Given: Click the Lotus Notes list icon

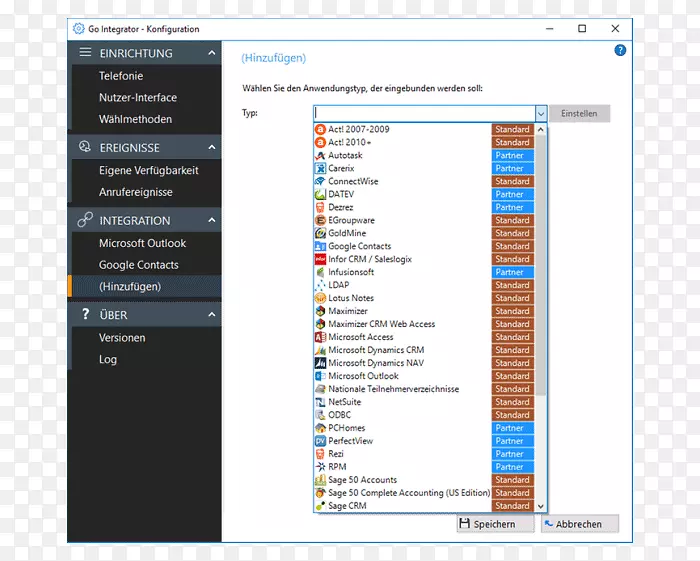Looking at the screenshot, I should pos(320,298).
